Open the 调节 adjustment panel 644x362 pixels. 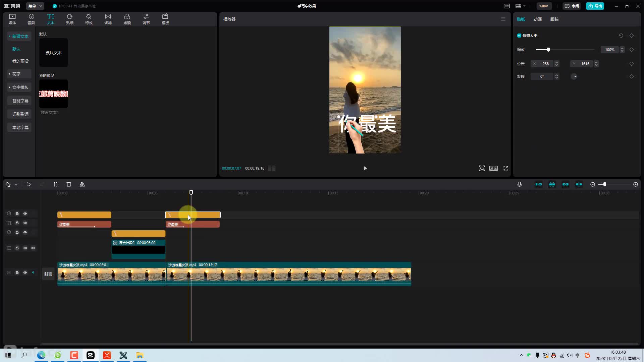[x=146, y=19]
